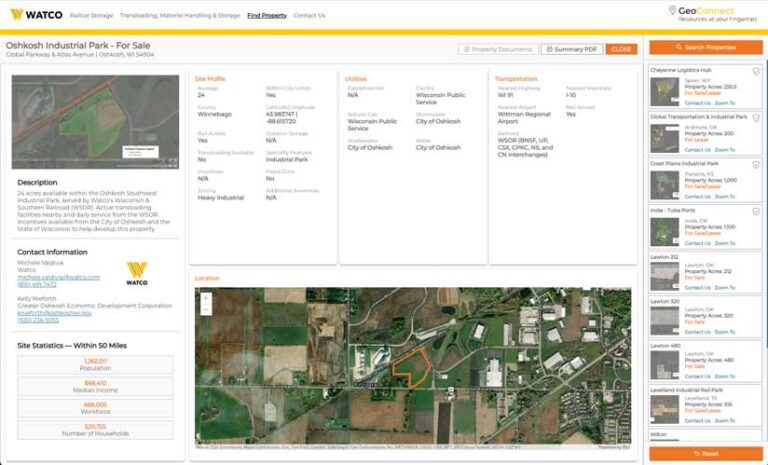Click the Search Properties button
The width and height of the screenshot is (768, 465).
(x=706, y=47)
